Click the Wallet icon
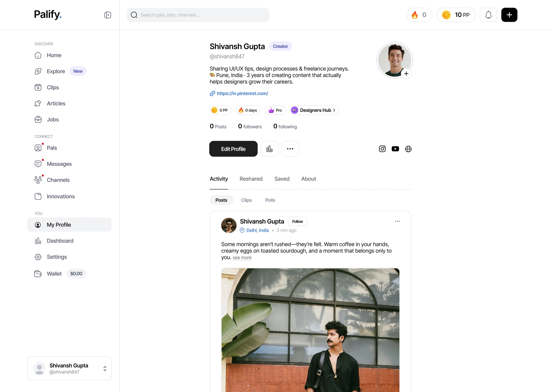This screenshot has width=552, height=392. [x=38, y=273]
